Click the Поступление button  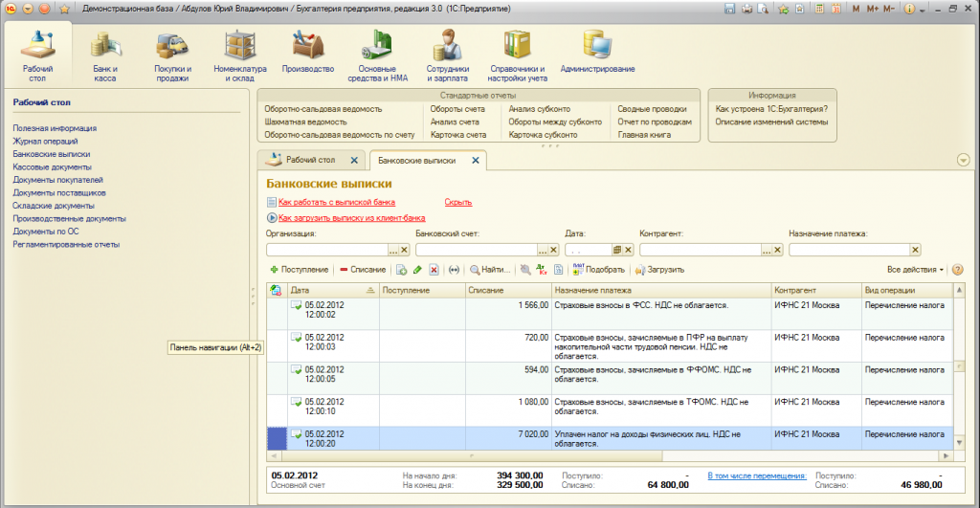click(x=300, y=271)
